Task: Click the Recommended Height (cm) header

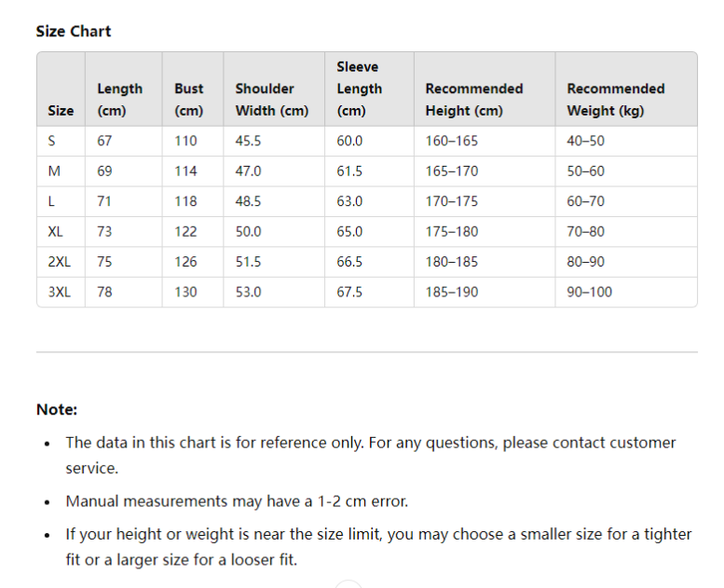Action: (x=473, y=99)
